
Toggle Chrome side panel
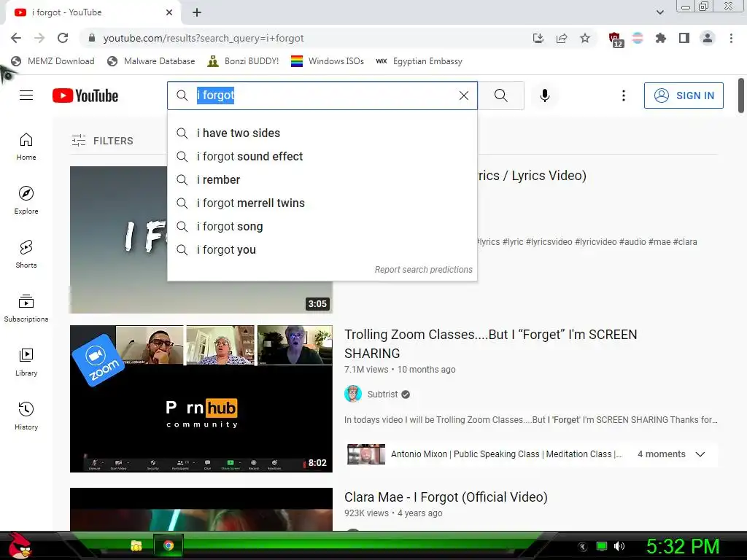tap(684, 38)
